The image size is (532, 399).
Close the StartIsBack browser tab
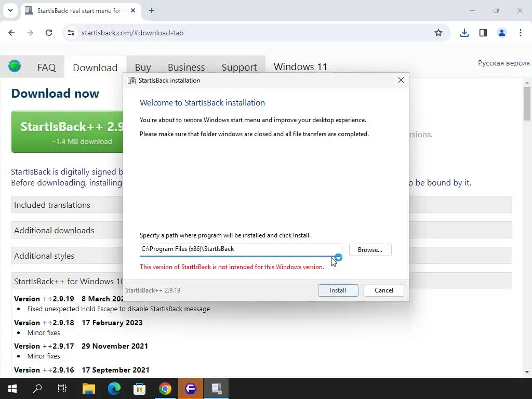point(133,10)
